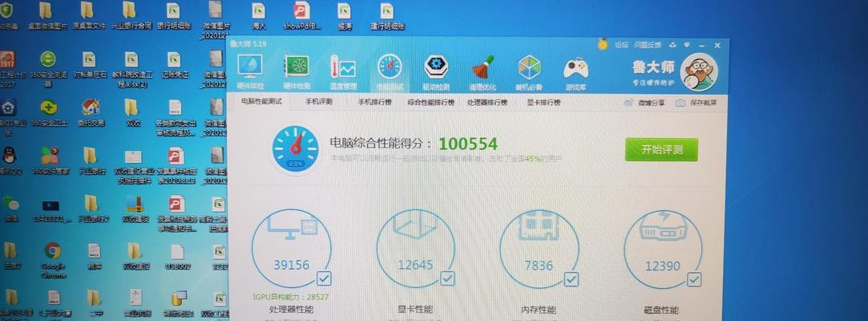
Task: Click the 鲁大师 cartoon avatar
Action: click(699, 72)
